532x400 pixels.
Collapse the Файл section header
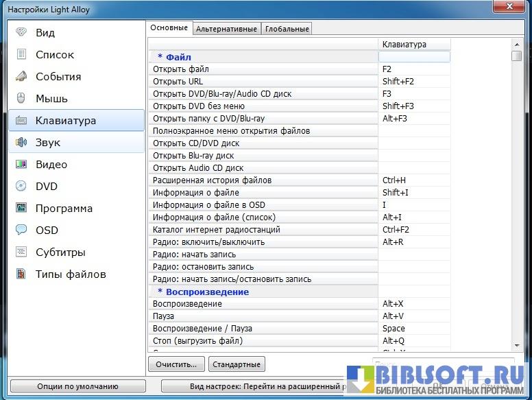point(174,57)
